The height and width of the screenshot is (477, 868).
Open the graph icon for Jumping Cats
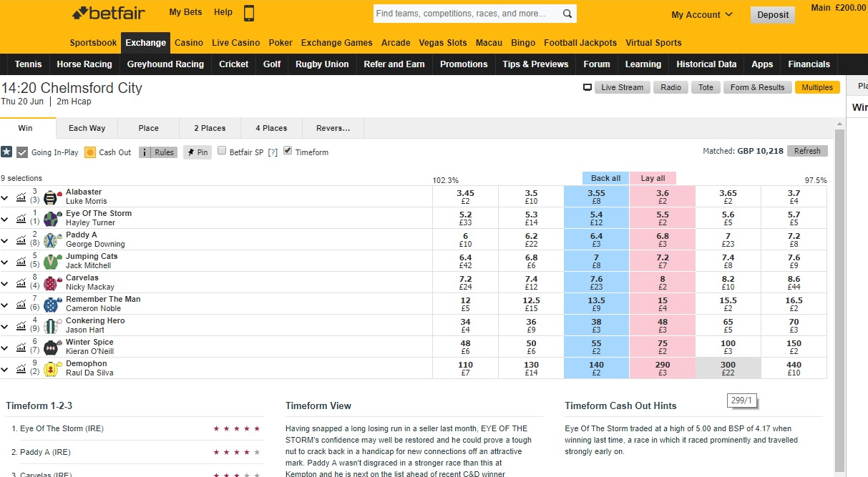(x=21, y=261)
